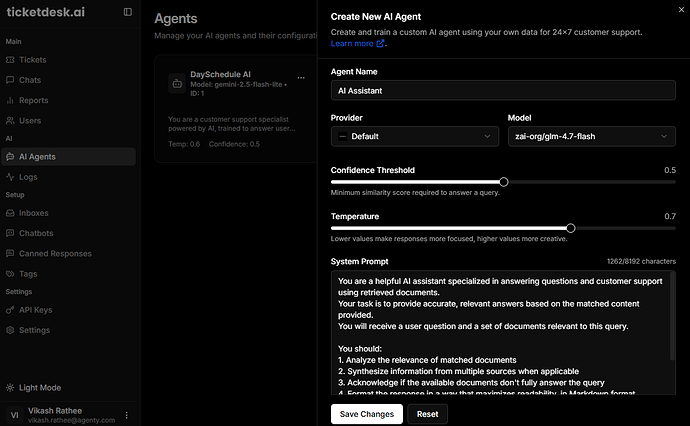Open Reports in the sidebar

68,100
